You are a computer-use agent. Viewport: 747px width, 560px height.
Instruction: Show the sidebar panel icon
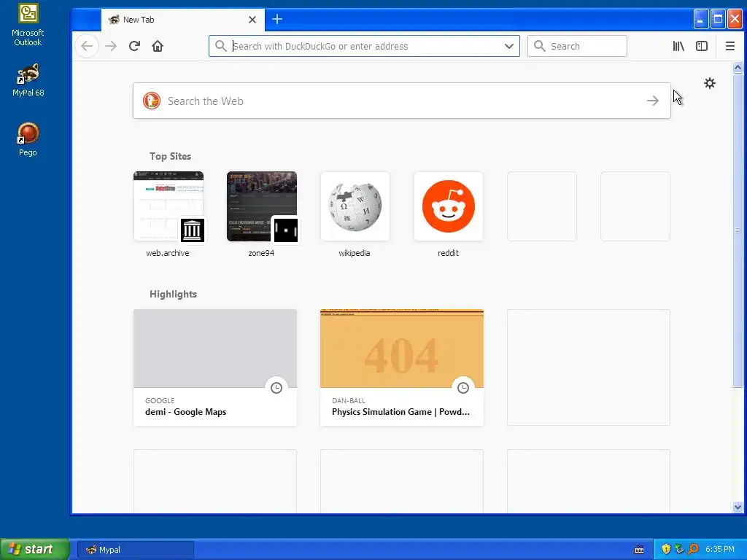point(702,46)
